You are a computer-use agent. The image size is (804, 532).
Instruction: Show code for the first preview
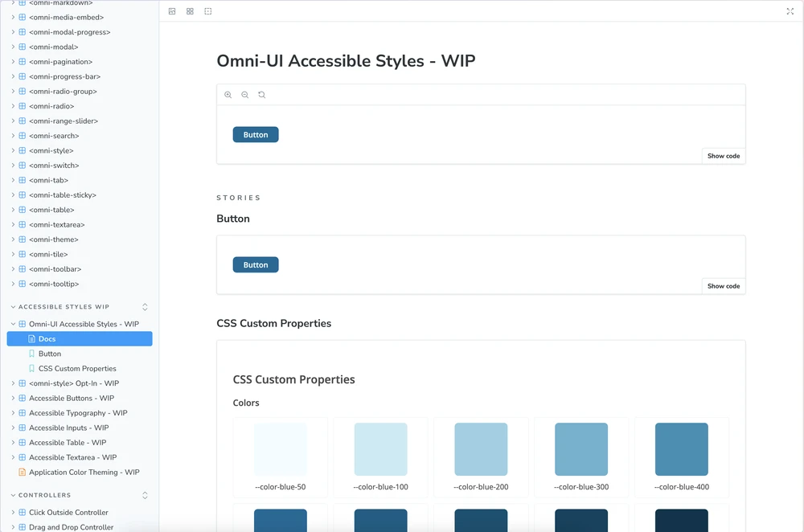pos(724,156)
